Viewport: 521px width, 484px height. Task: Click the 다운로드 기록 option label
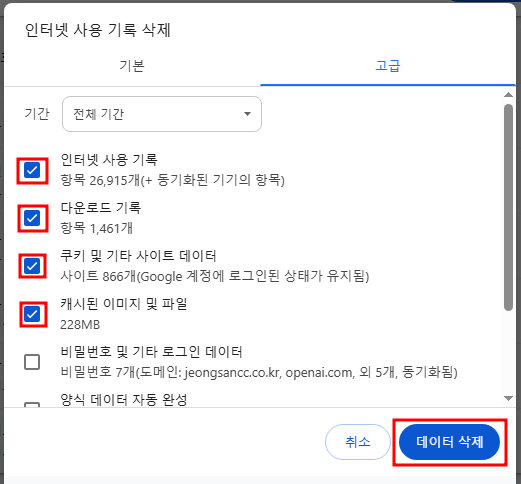pos(101,208)
